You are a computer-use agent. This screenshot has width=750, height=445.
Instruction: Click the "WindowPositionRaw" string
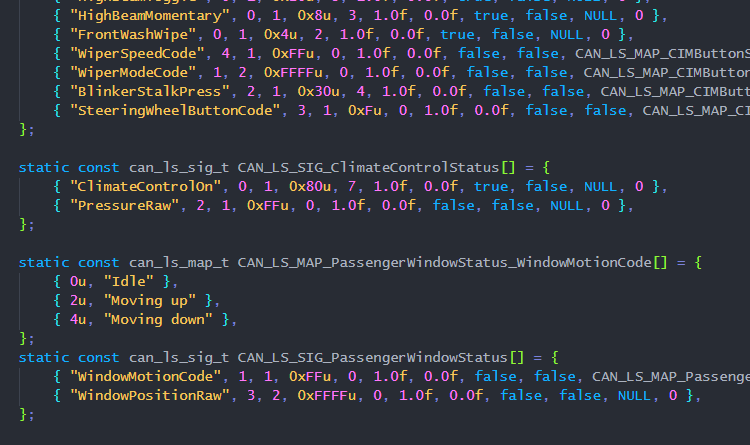coord(150,396)
